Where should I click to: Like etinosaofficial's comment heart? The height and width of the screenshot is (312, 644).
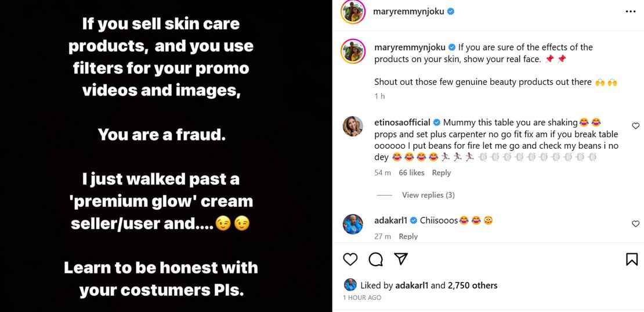635,125
